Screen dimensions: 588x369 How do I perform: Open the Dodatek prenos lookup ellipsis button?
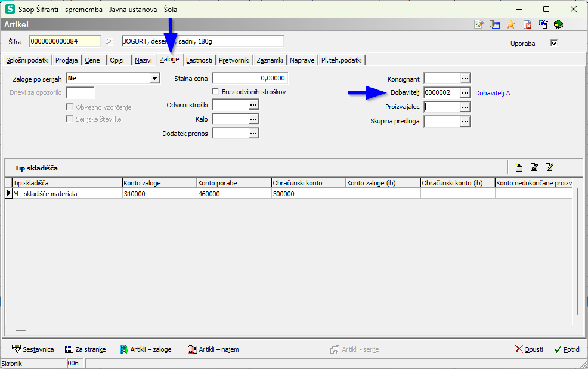point(253,133)
